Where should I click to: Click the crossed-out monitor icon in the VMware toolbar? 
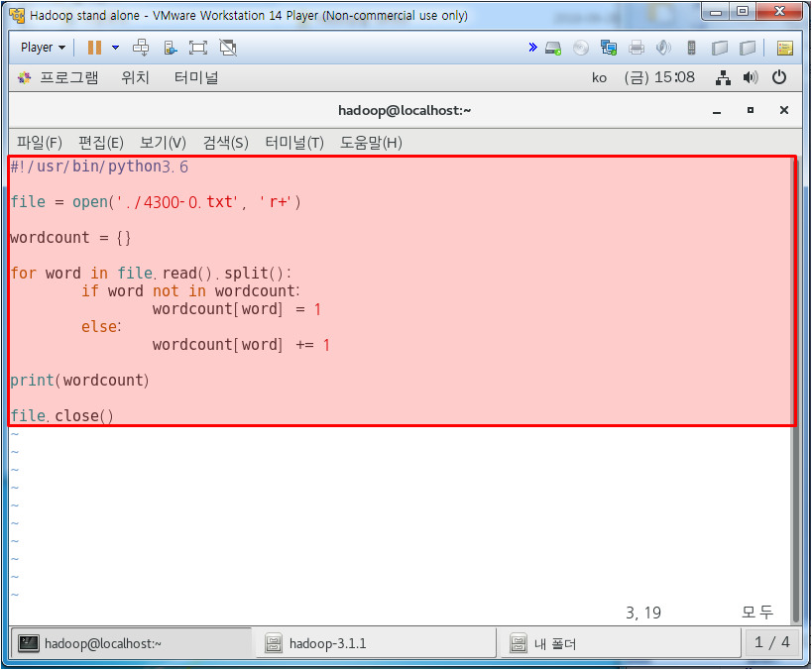pyautogui.click(x=228, y=48)
